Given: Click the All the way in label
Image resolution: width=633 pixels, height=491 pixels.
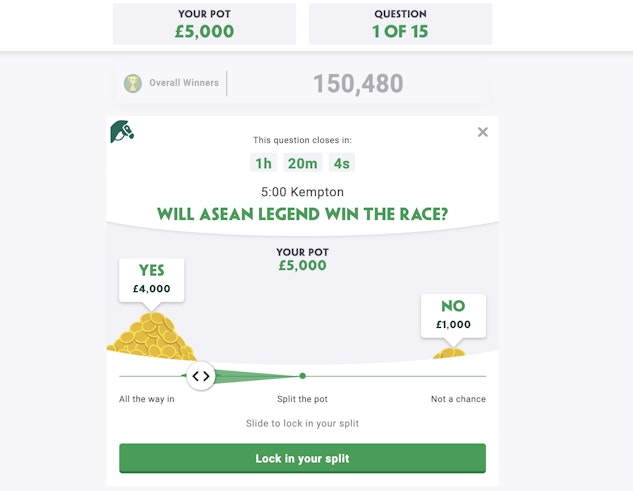Looking at the screenshot, I should point(147,399).
